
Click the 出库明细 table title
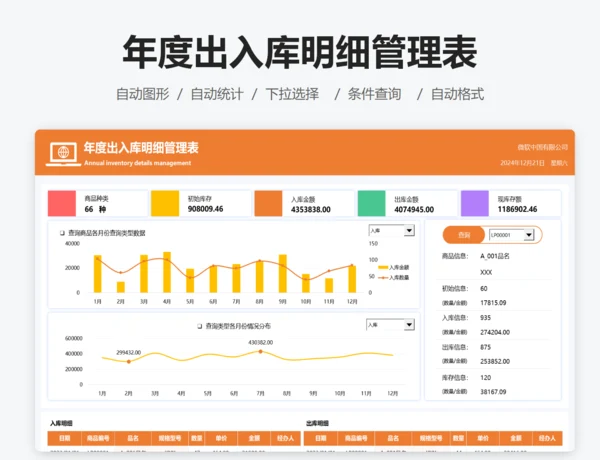tap(317, 423)
